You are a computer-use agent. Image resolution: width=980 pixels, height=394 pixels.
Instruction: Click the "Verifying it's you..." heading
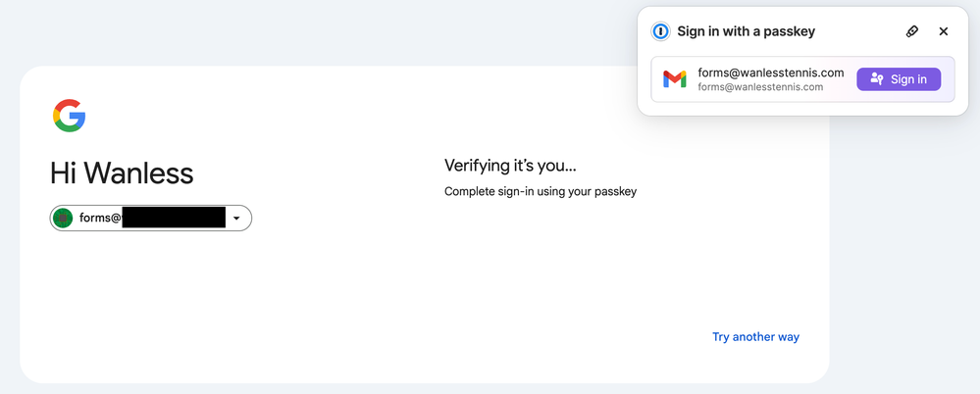(510, 166)
